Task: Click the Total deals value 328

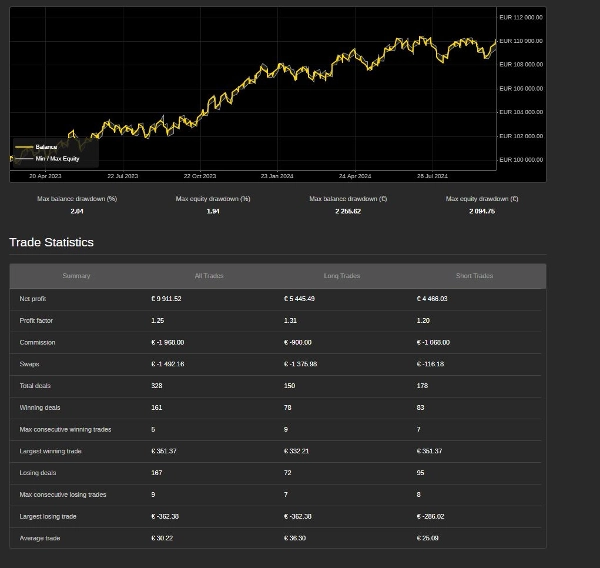Action: coord(156,386)
